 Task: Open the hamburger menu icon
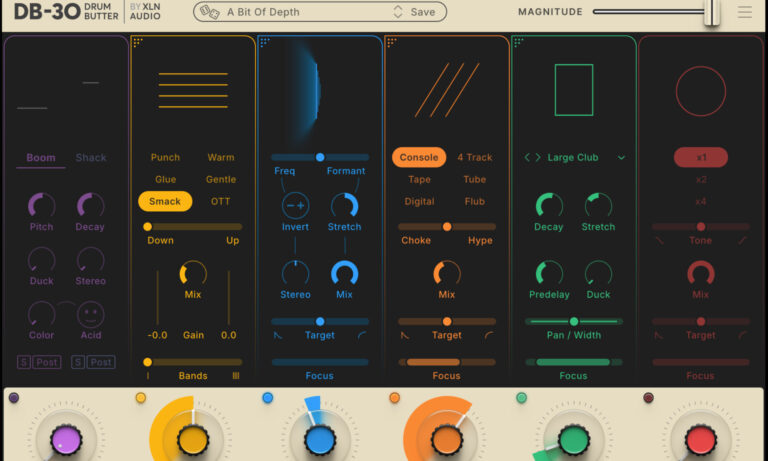tap(744, 12)
